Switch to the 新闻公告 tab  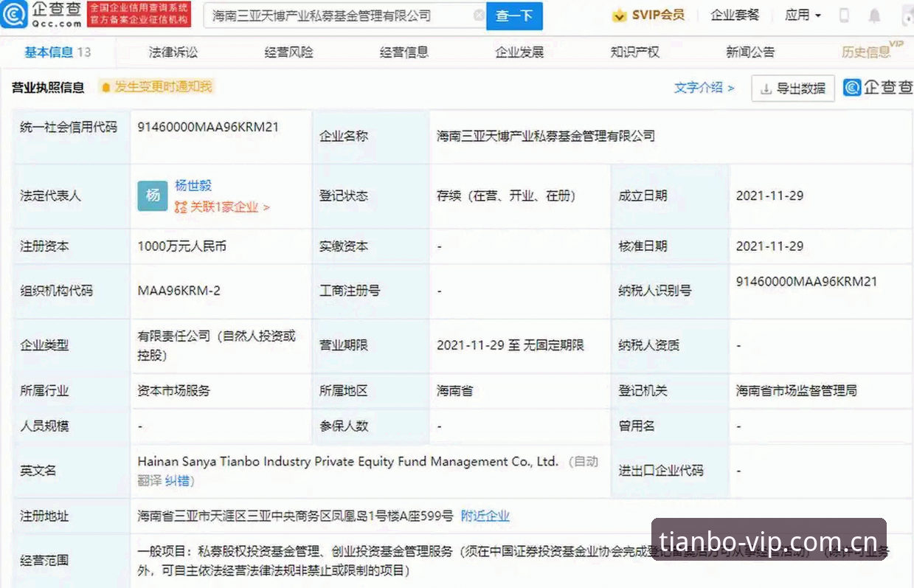(x=750, y=52)
